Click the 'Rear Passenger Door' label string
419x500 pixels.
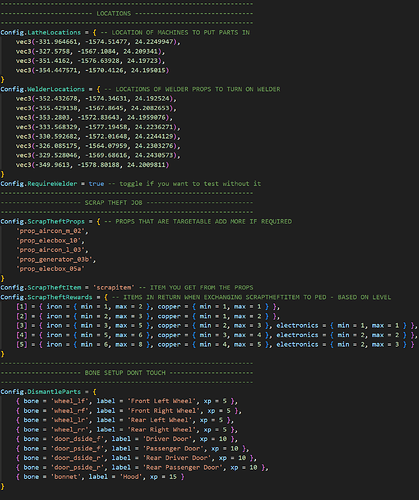183,467
